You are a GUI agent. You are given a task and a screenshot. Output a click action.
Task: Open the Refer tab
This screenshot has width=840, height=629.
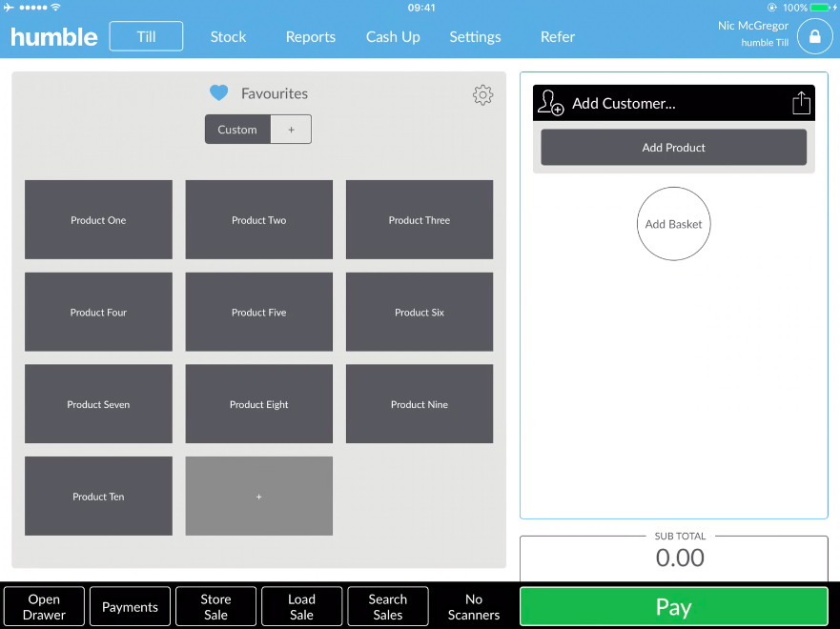[x=558, y=36]
